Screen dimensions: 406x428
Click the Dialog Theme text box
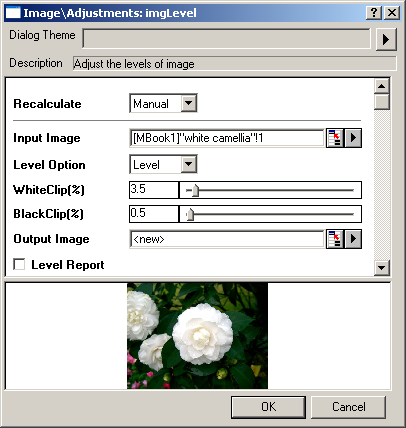(x=226, y=39)
